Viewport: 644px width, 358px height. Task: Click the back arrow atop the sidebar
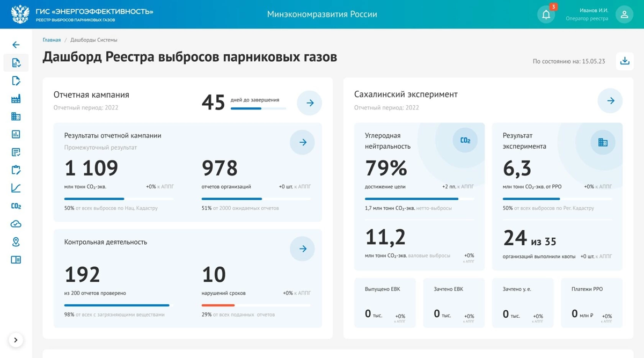[16, 45]
